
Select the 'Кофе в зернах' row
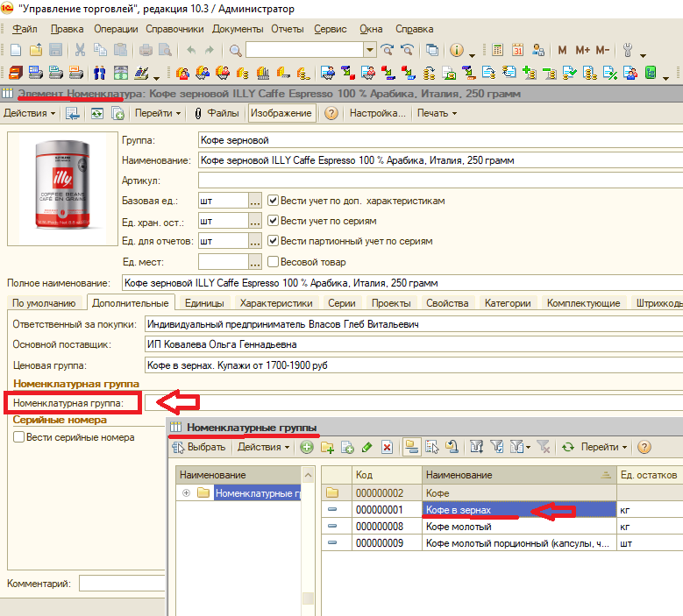point(502,510)
